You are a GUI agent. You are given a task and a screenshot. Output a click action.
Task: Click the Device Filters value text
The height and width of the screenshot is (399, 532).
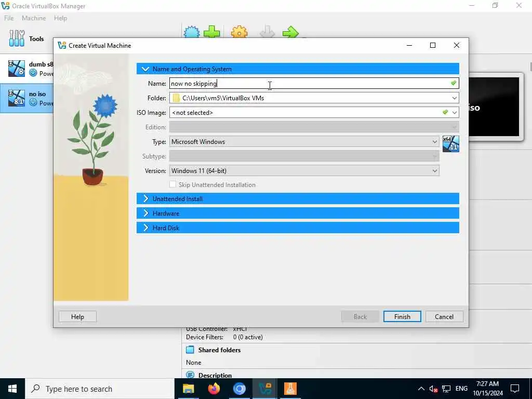tap(248, 337)
